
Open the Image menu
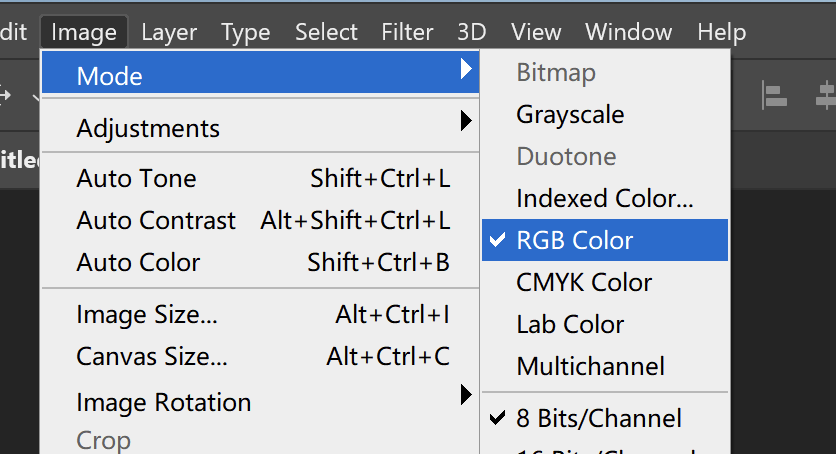click(x=84, y=32)
